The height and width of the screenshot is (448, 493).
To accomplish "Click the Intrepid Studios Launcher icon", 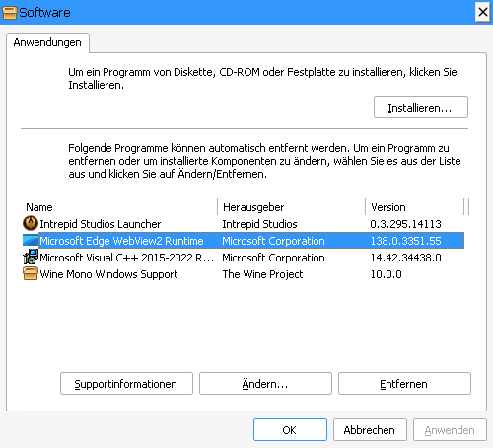I will (31, 223).
